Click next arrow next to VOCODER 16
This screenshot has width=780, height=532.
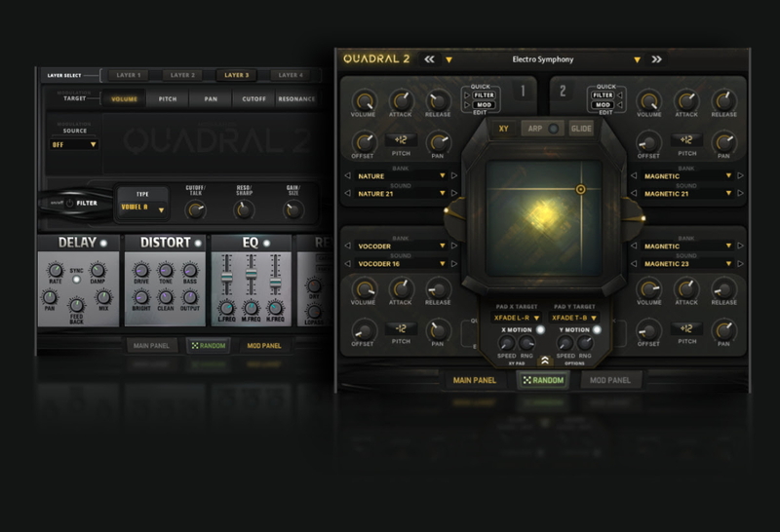point(454,263)
